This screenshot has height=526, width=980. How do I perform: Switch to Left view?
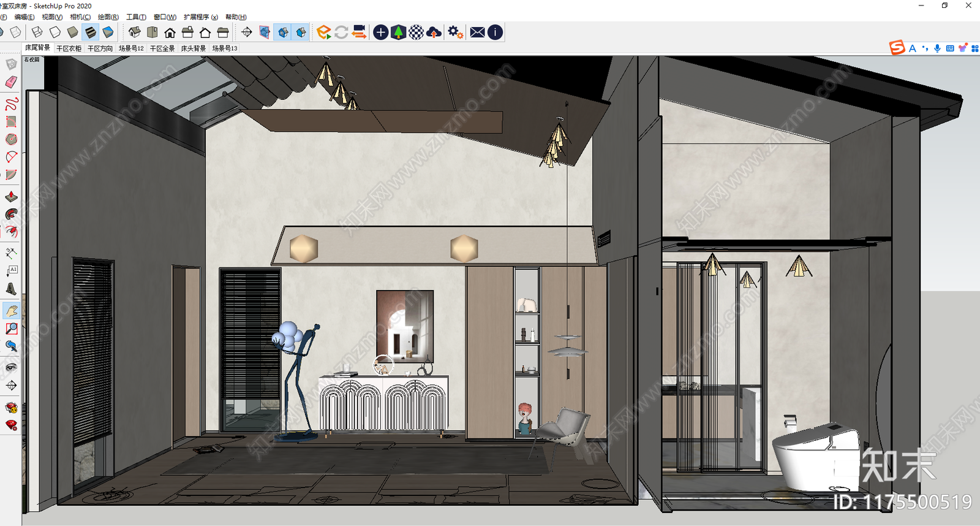pyautogui.click(x=223, y=32)
